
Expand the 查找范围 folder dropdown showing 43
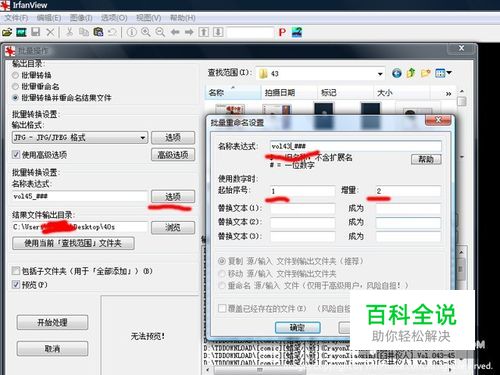tap(321, 73)
